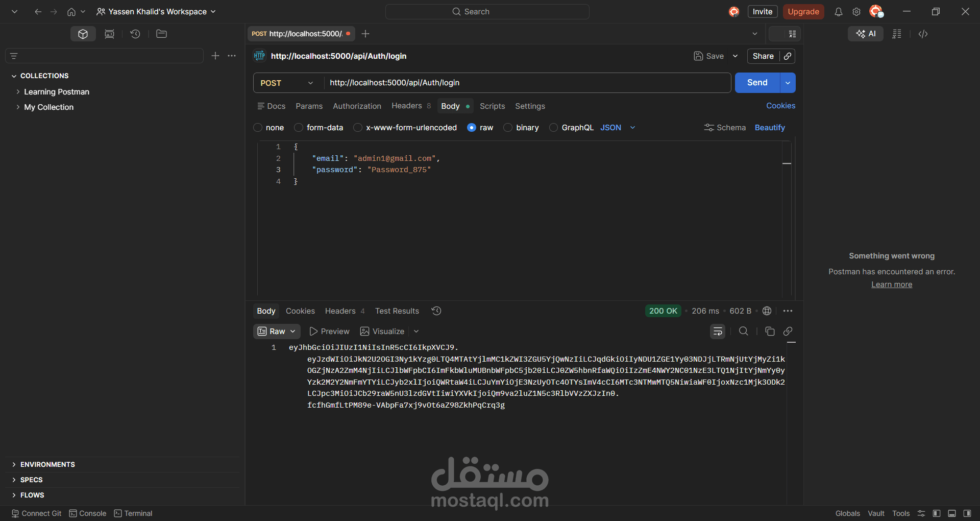Click the Home icon

[x=71, y=12]
